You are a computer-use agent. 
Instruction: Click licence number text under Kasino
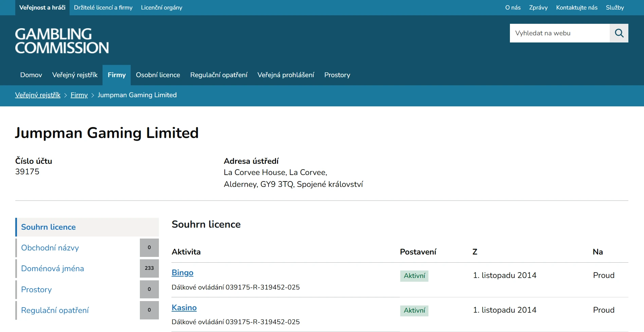pos(236,322)
